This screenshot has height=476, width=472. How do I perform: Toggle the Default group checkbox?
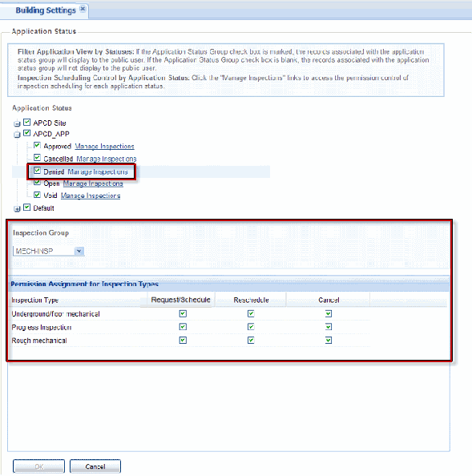coord(27,208)
